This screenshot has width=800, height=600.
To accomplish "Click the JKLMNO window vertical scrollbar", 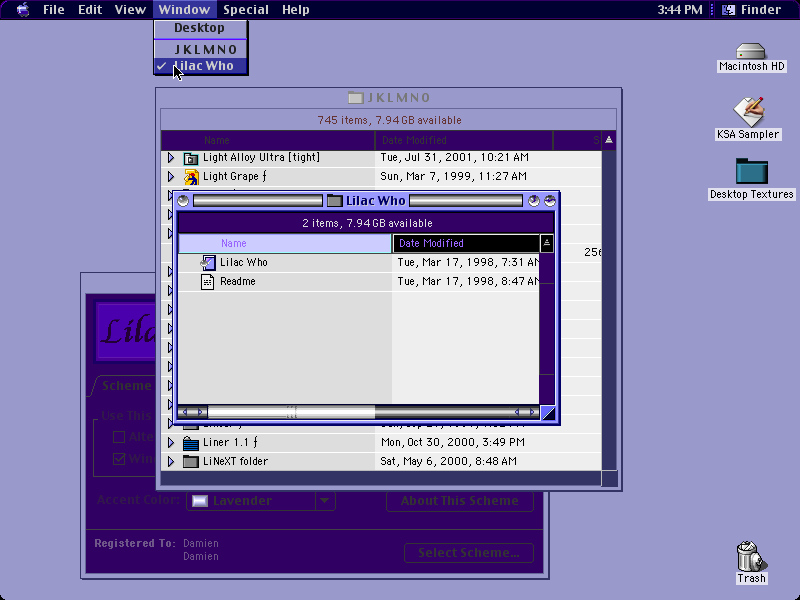I will click(x=609, y=310).
